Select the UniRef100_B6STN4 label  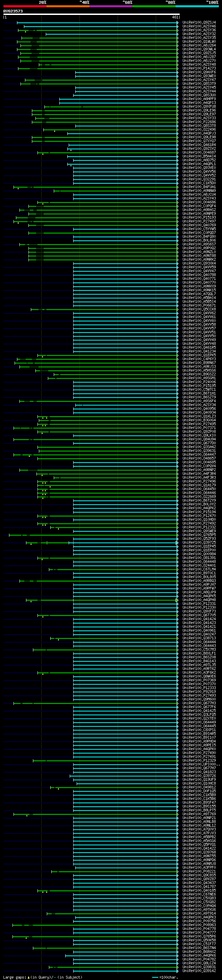[199, 948]
